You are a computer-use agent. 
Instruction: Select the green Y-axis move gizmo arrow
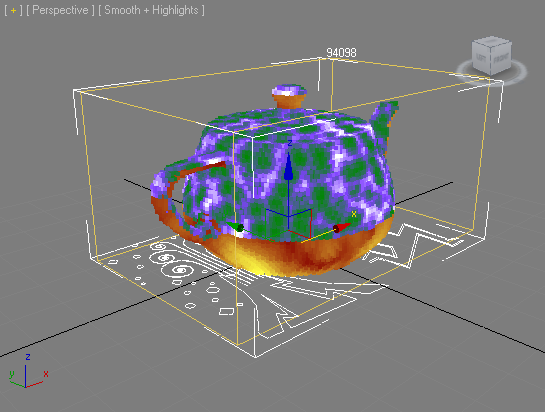pos(235,227)
